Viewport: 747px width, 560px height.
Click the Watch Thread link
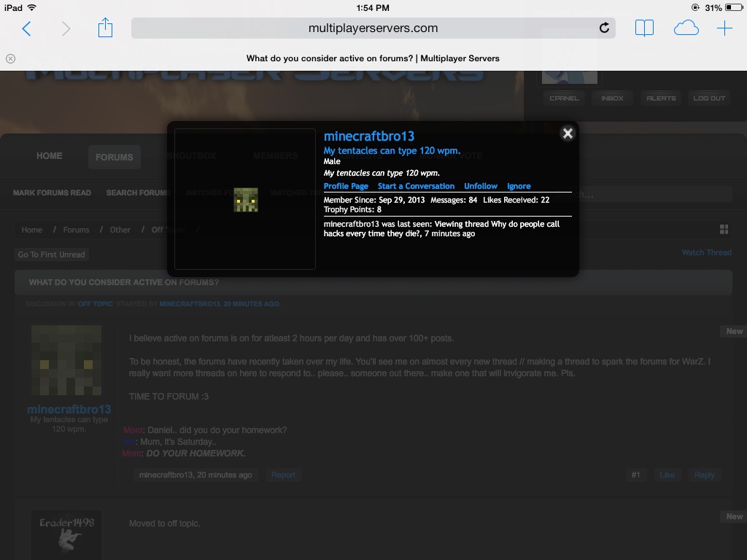point(706,252)
